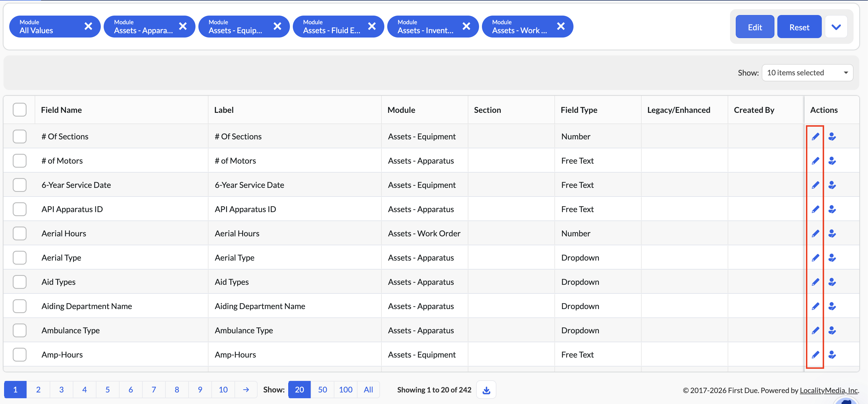Show 50 rows per page
This screenshot has width=868, height=404.
pyautogui.click(x=322, y=390)
